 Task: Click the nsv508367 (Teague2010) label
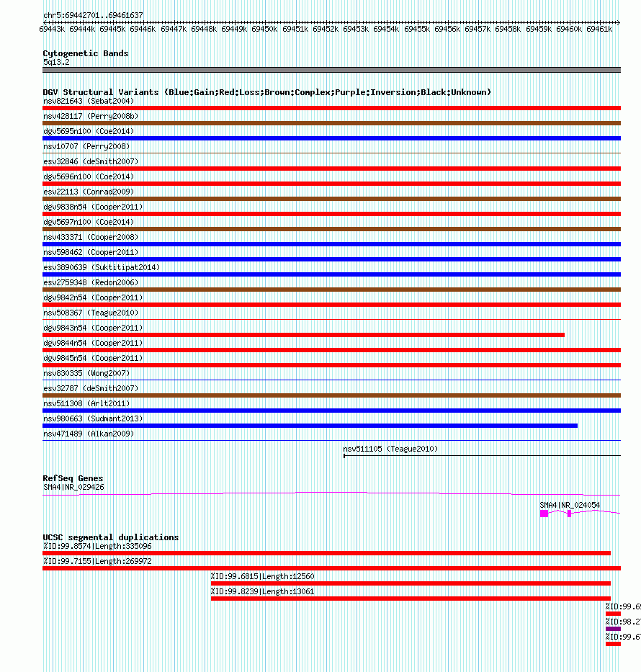click(91, 313)
